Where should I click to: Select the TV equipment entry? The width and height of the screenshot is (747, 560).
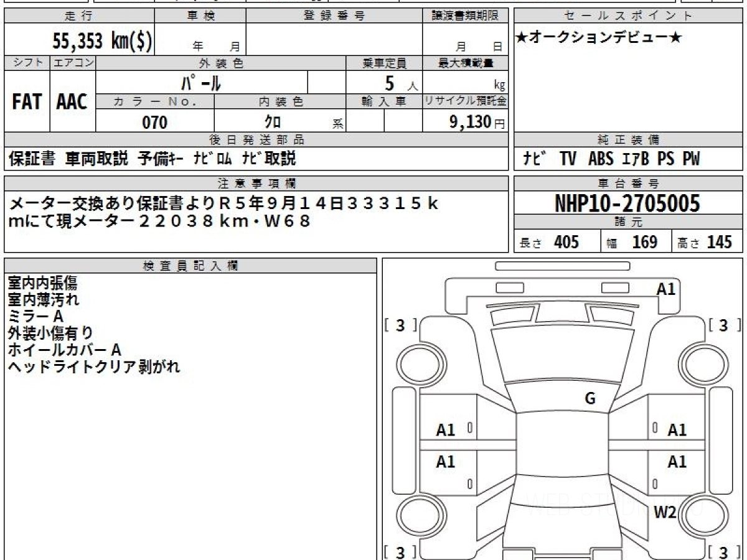tap(568, 159)
